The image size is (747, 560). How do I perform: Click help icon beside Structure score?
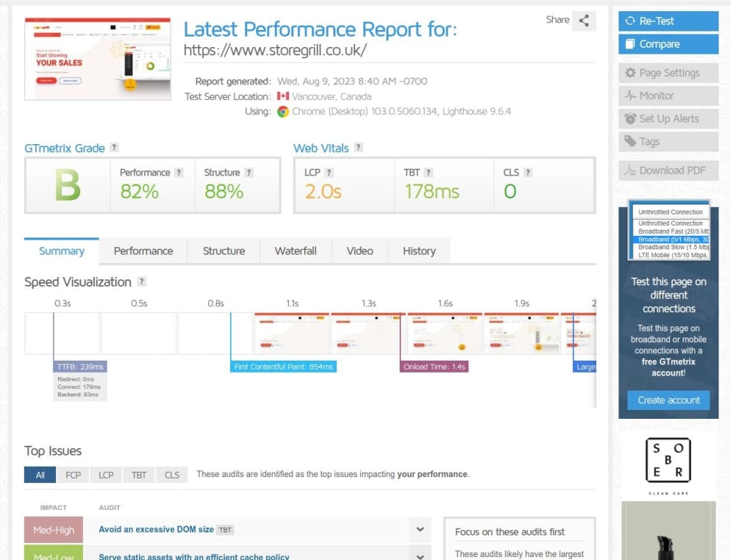pyautogui.click(x=249, y=172)
